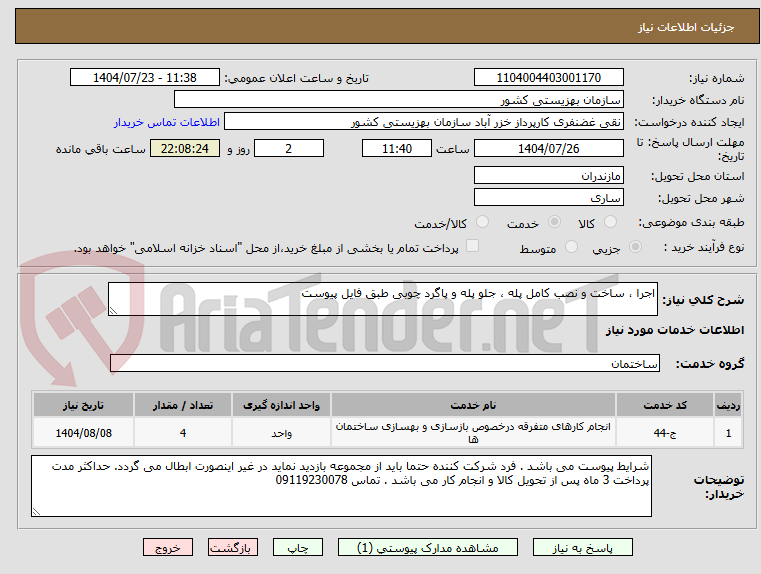Click the deadline time field 11:40
Viewport: 761px width, 574px height.
click(x=397, y=148)
